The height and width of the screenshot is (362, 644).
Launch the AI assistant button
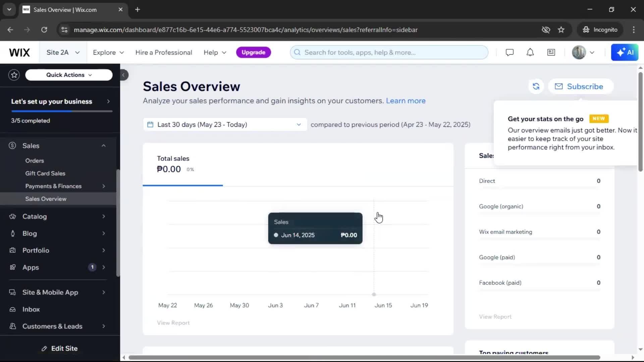coord(625,52)
